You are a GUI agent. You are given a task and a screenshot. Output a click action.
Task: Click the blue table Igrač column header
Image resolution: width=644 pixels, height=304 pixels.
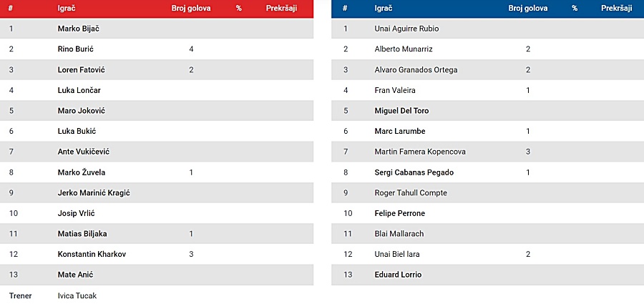[x=384, y=8]
